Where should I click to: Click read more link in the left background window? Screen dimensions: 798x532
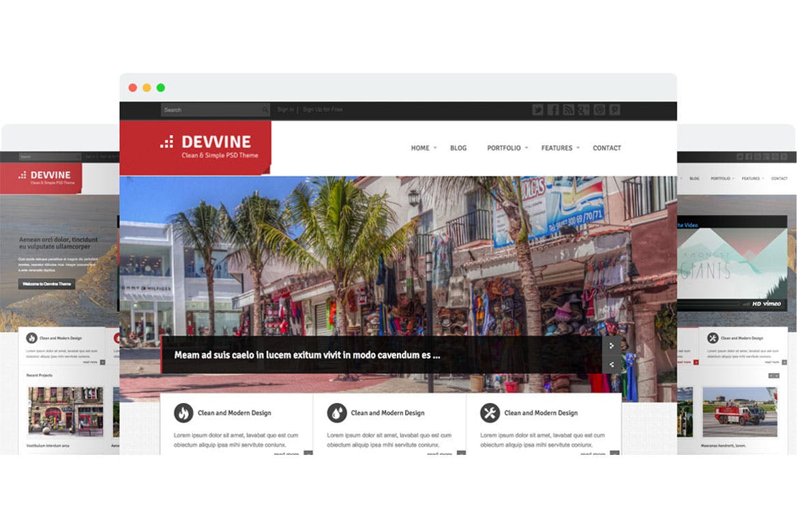90,362
